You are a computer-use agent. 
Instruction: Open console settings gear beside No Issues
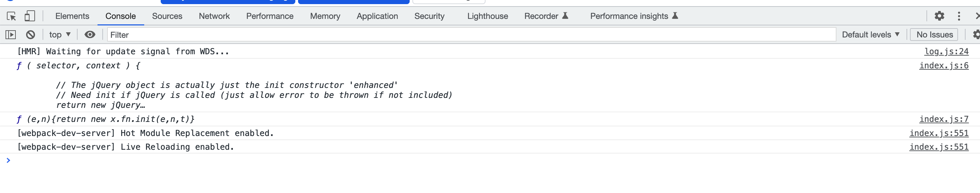click(976, 35)
